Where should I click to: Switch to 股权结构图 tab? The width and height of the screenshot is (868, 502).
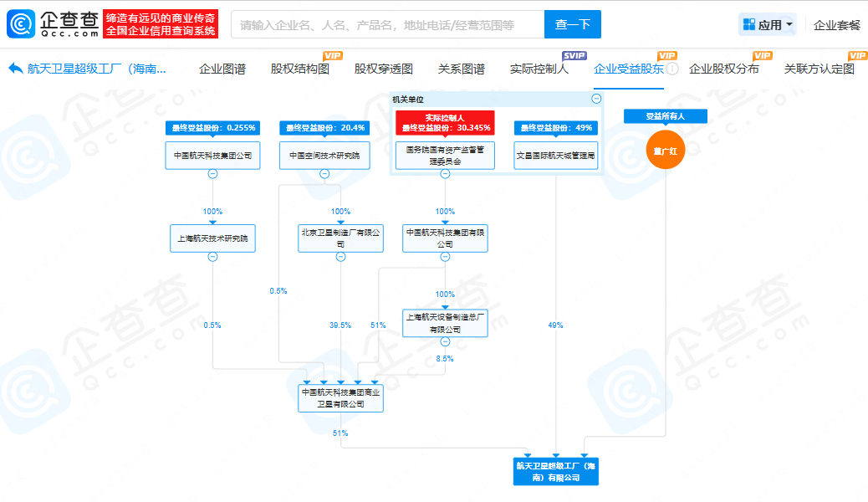299,69
